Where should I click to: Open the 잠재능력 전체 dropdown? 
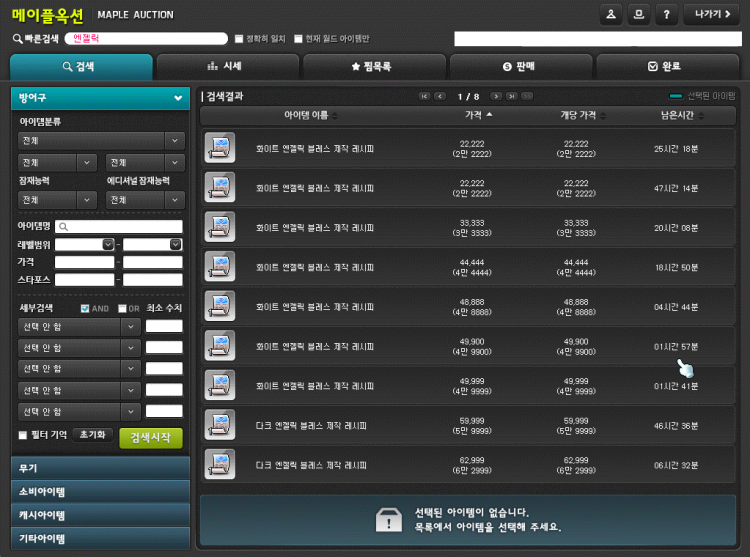[57, 200]
